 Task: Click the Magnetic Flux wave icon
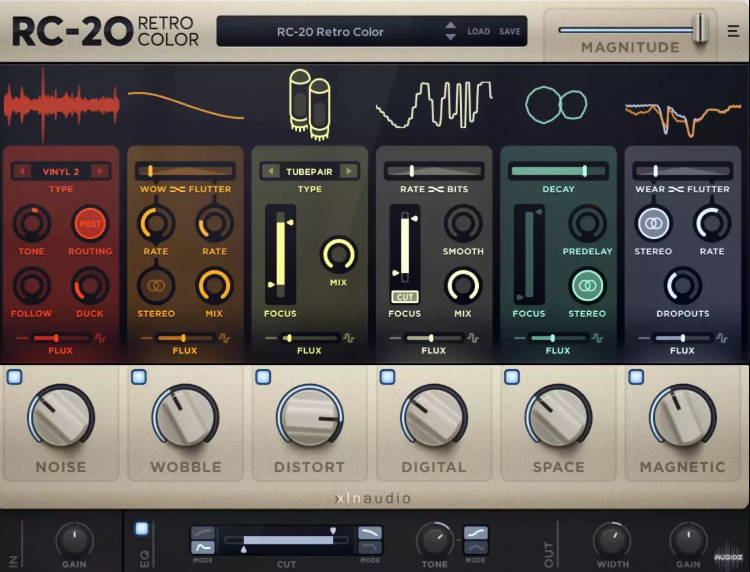(722, 338)
